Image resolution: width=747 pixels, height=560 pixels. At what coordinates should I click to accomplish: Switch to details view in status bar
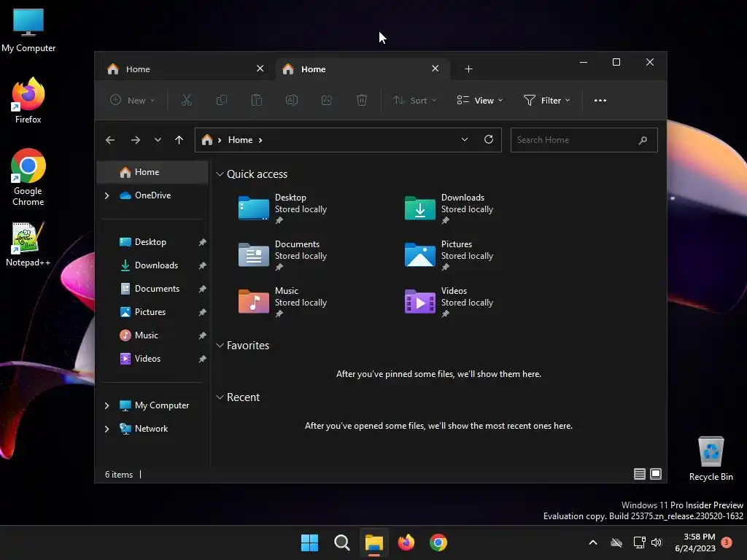pos(639,474)
